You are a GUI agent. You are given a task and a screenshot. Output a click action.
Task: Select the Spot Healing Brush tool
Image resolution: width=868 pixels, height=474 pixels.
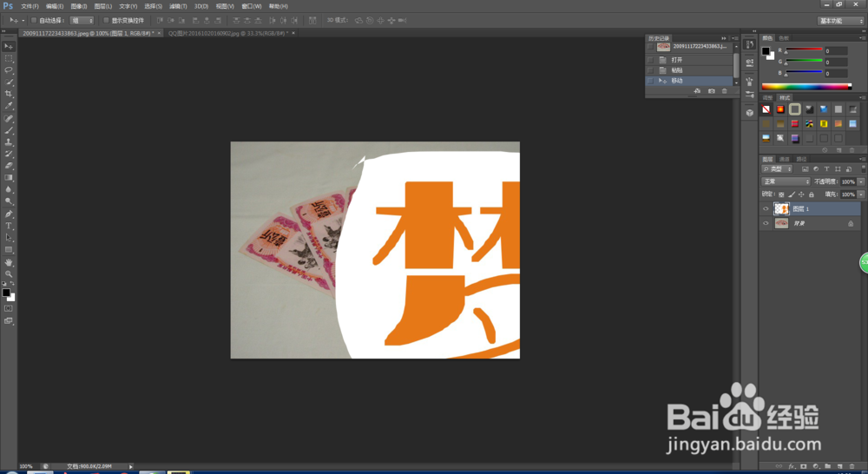9,118
